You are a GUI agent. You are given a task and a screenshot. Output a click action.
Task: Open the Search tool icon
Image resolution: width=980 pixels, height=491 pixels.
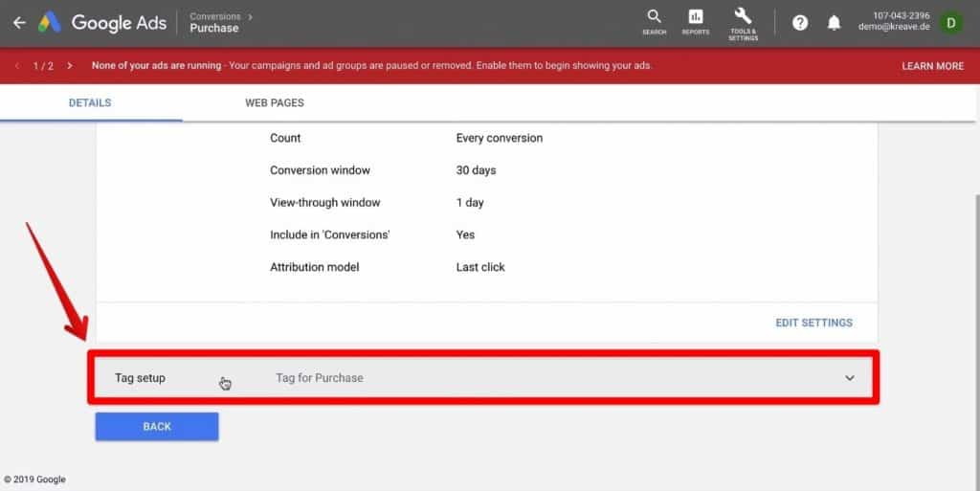coord(654,21)
